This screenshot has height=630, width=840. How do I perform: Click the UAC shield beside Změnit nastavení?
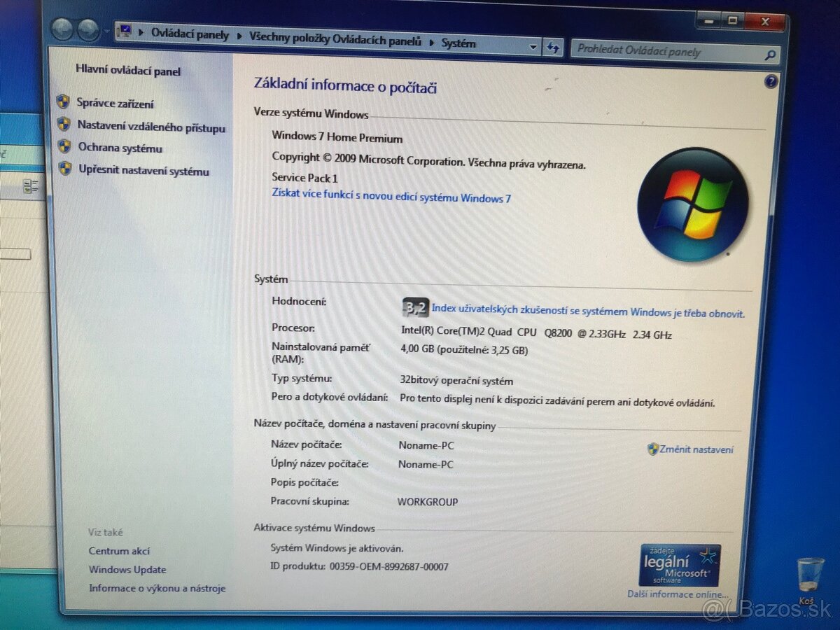pyautogui.click(x=652, y=449)
